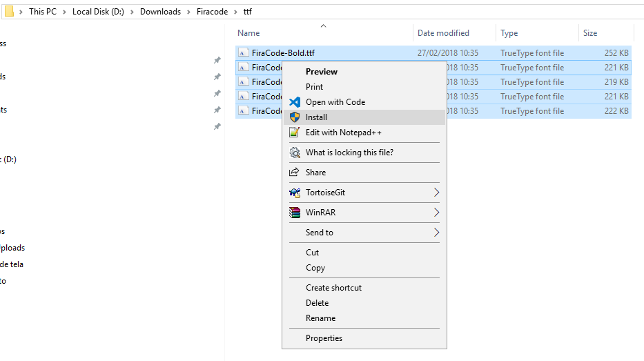Viewport: 644px width, 361px height.
Task: Click the Share arrow icon
Action: tap(294, 172)
